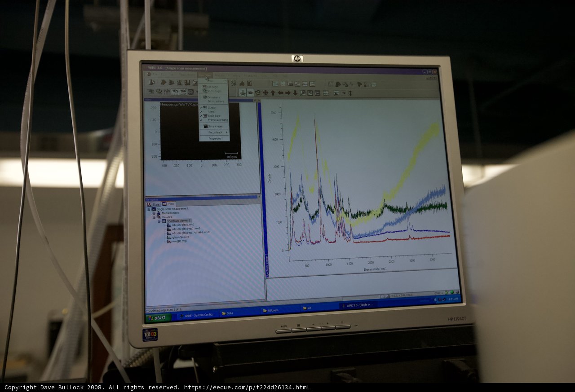Click the Hauppauge WinTV video capture image
This screenshot has height=392, width=575.
tap(200, 131)
